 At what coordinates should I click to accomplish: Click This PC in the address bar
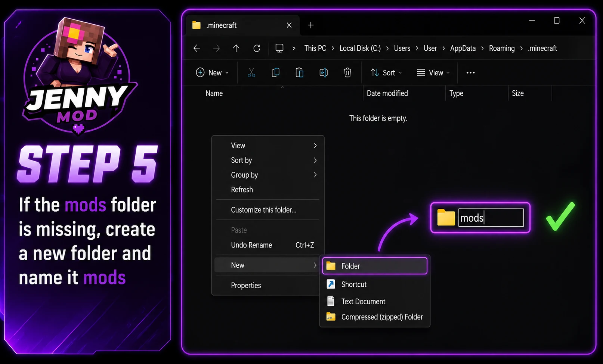pyautogui.click(x=315, y=48)
